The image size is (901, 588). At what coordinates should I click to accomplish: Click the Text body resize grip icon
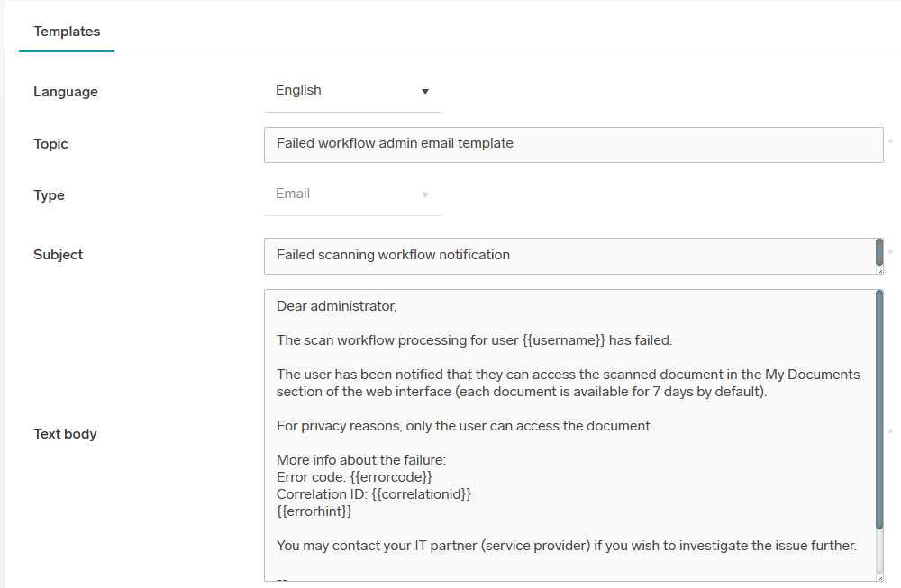(x=879, y=576)
